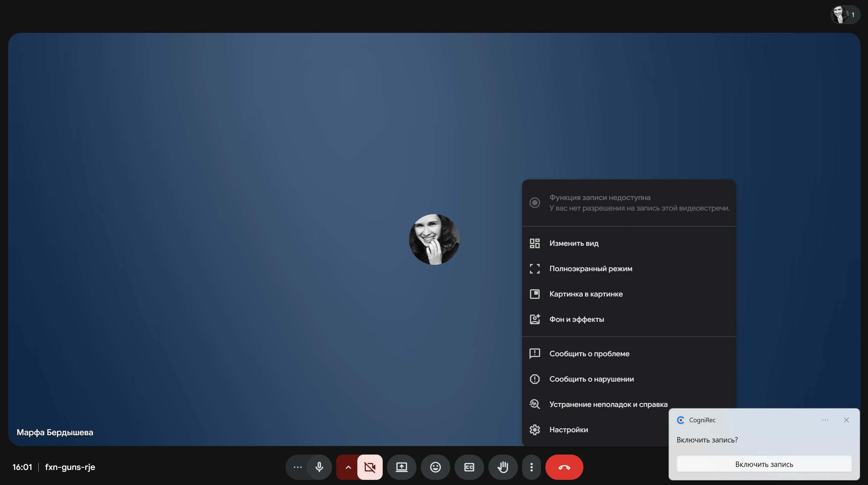The height and width of the screenshot is (485, 868).
Task: Toggle raise hand
Action: click(x=503, y=467)
